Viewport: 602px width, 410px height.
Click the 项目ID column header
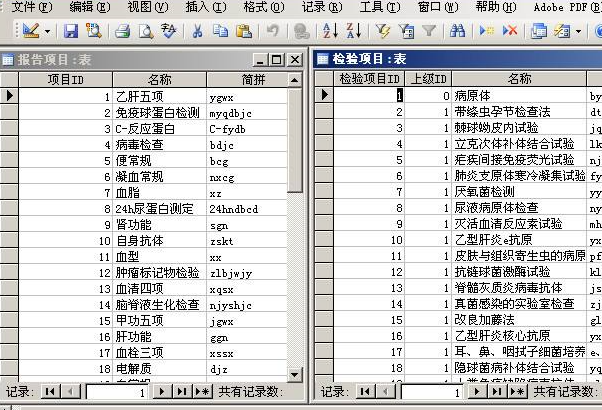pyautogui.click(x=65, y=80)
